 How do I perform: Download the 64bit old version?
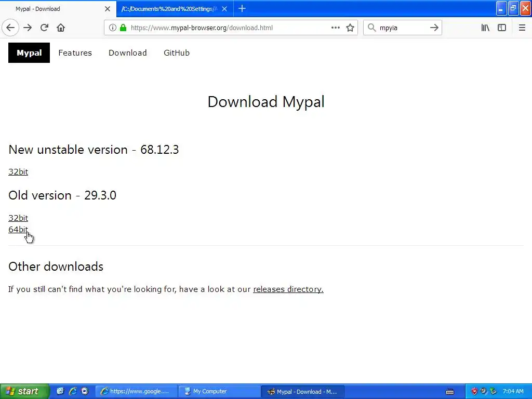click(x=18, y=229)
